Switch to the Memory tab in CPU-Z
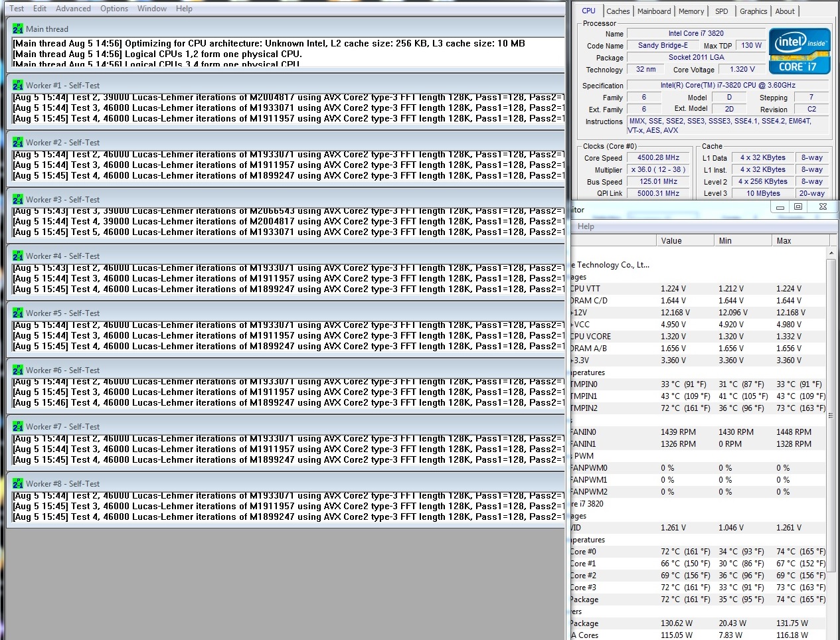 tap(691, 11)
